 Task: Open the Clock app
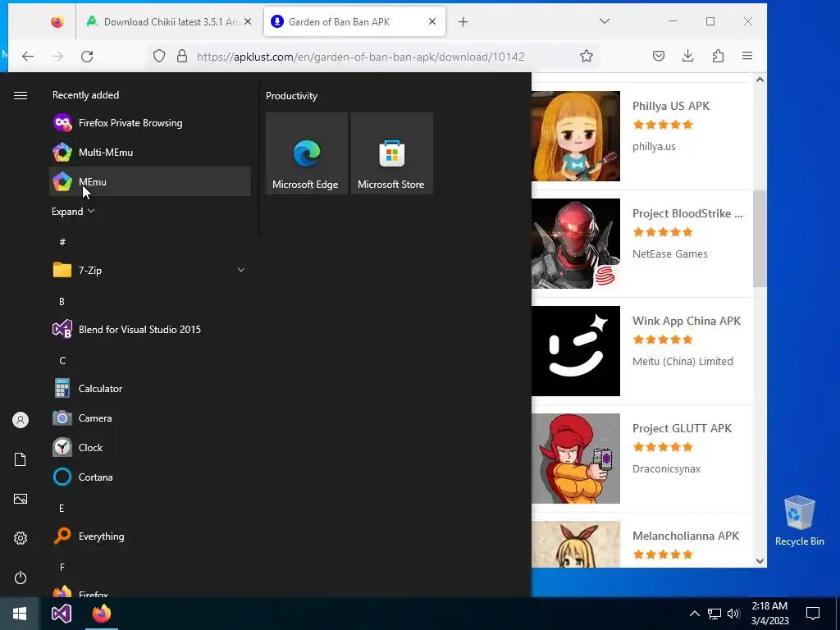pos(150,447)
